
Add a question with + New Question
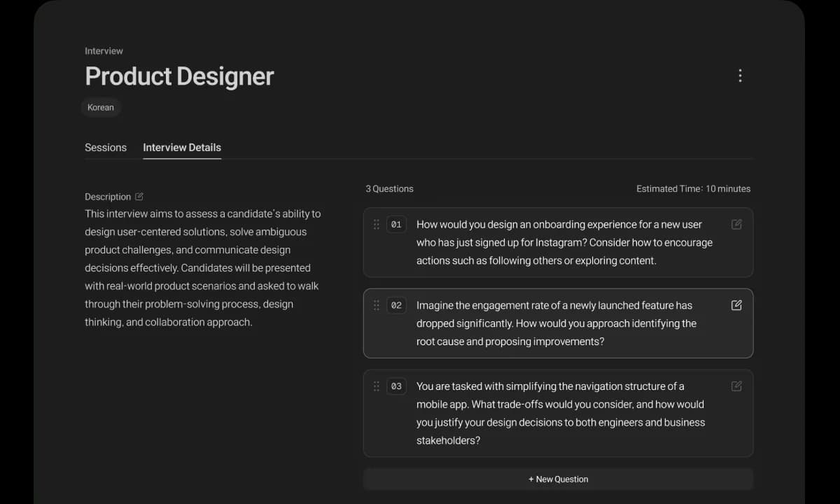(558, 479)
